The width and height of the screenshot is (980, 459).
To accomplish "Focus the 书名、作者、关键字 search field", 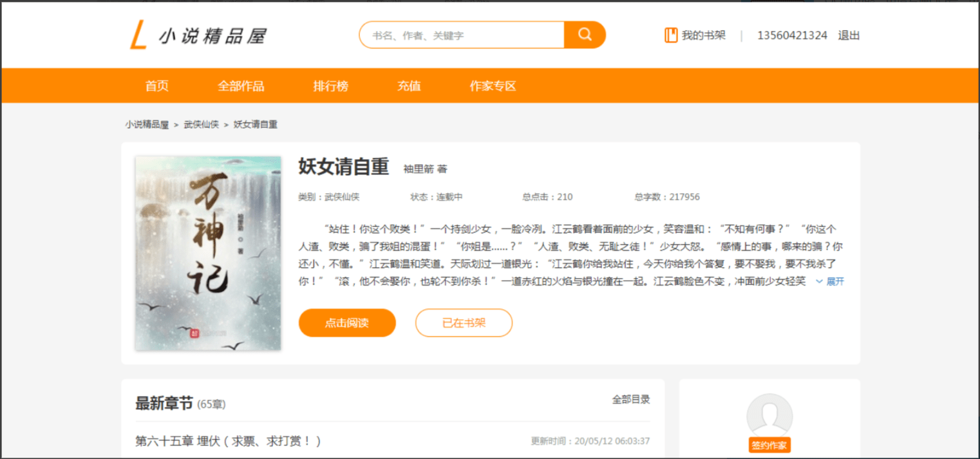I will click(x=462, y=35).
